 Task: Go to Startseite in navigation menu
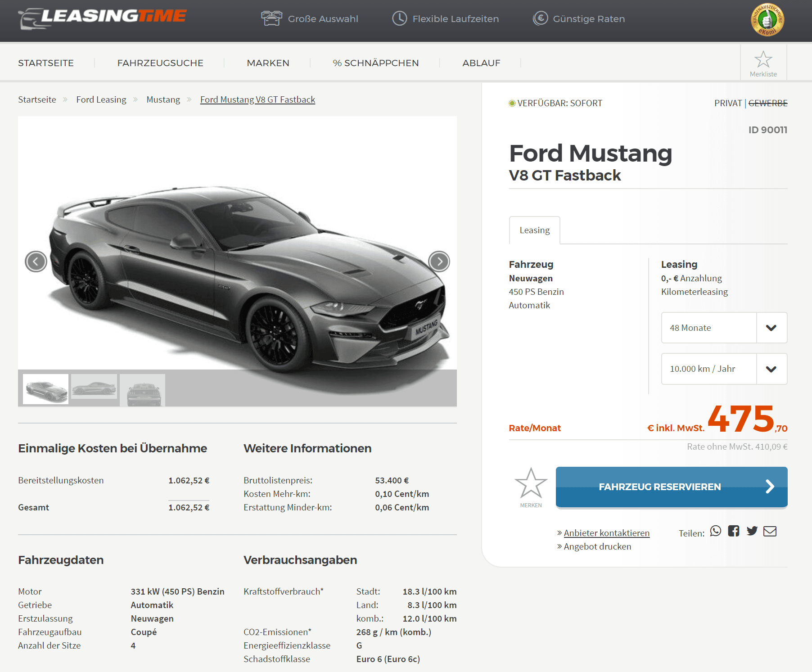pyautogui.click(x=46, y=63)
